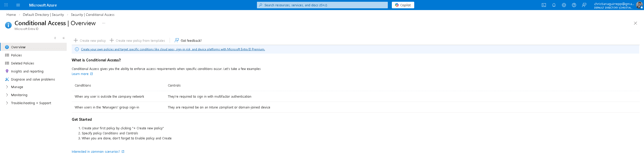Click the Copilot button

tap(403, 5)
